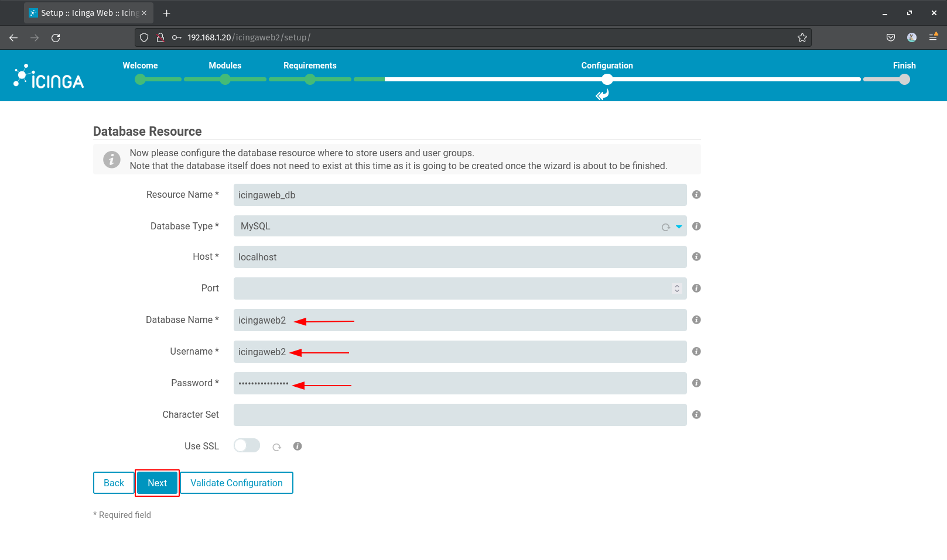The height and width of the screenshot is (560, 947).
Task: Open a new browser tab
Action: [167, 13]
